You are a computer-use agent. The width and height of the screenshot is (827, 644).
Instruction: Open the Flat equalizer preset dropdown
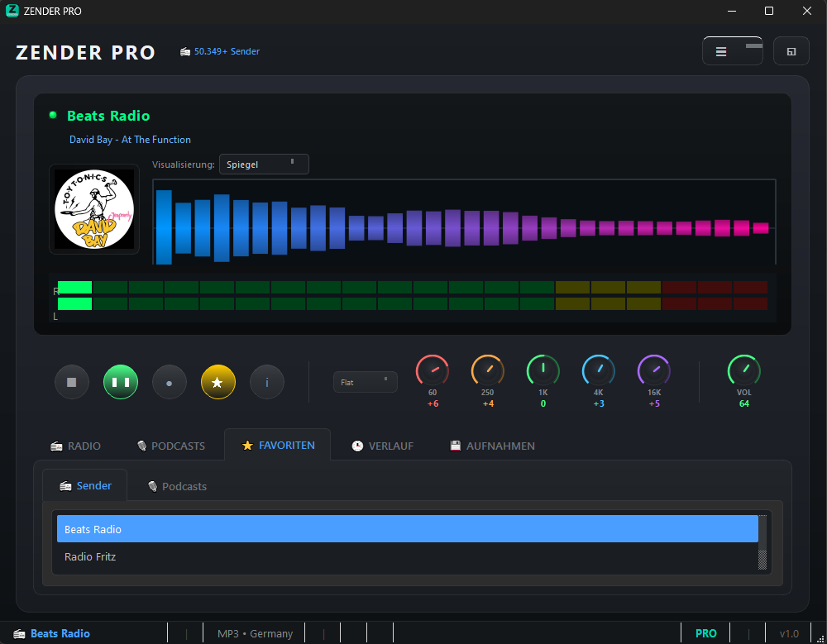tap(365, 382)
